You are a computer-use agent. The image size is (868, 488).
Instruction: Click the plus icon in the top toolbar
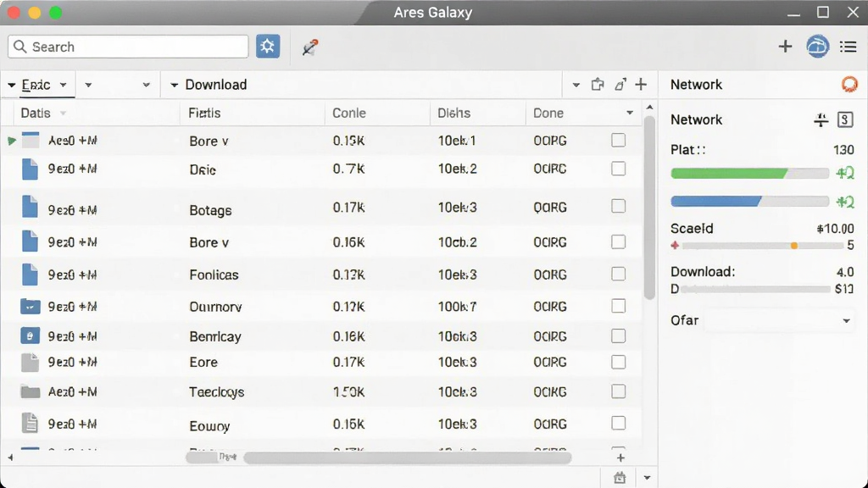click(785, 47)
